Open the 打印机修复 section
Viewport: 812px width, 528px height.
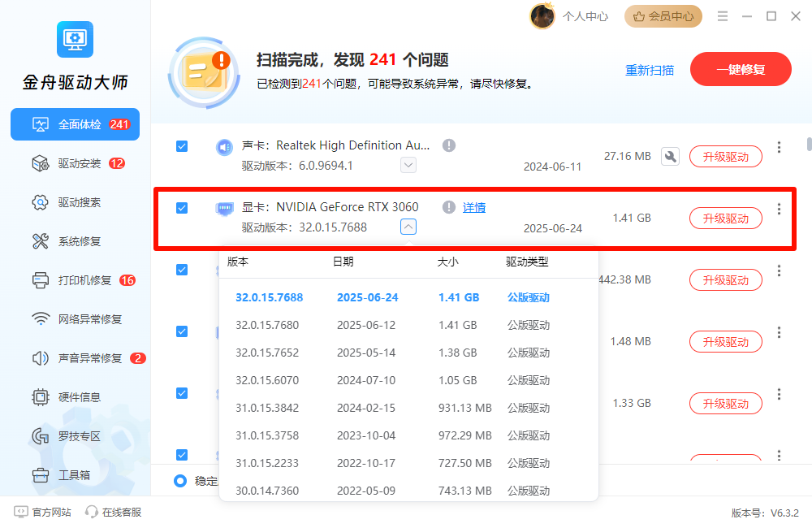pos(75,280)
